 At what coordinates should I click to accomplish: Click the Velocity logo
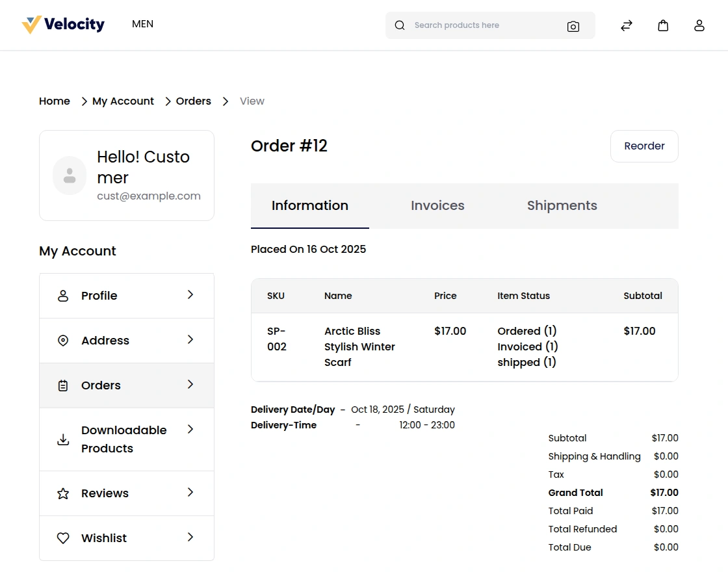coord(63,24)
